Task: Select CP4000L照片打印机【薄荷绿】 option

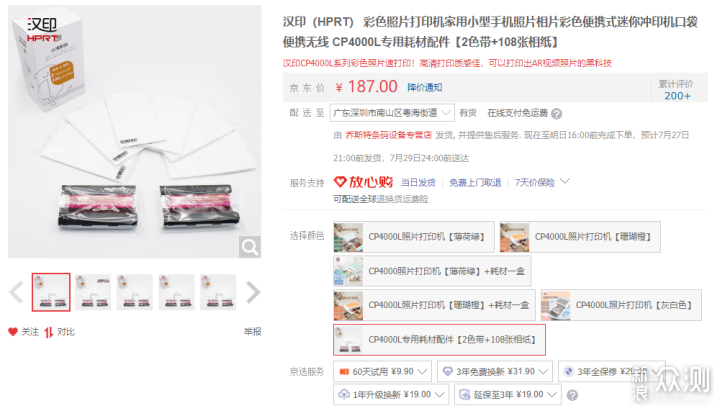Action: click(x=414, y=237)
